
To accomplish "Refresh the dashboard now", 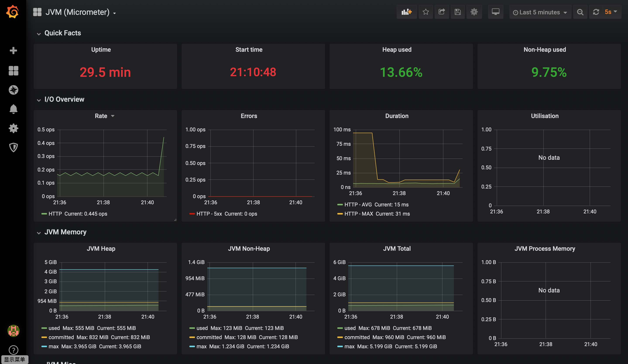I will click(x=596, y=12).
